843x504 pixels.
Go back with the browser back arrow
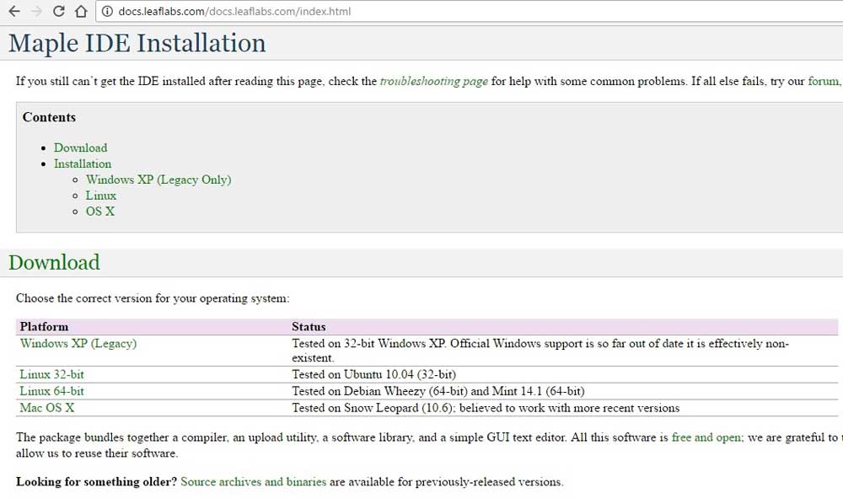tap(14, 11)
